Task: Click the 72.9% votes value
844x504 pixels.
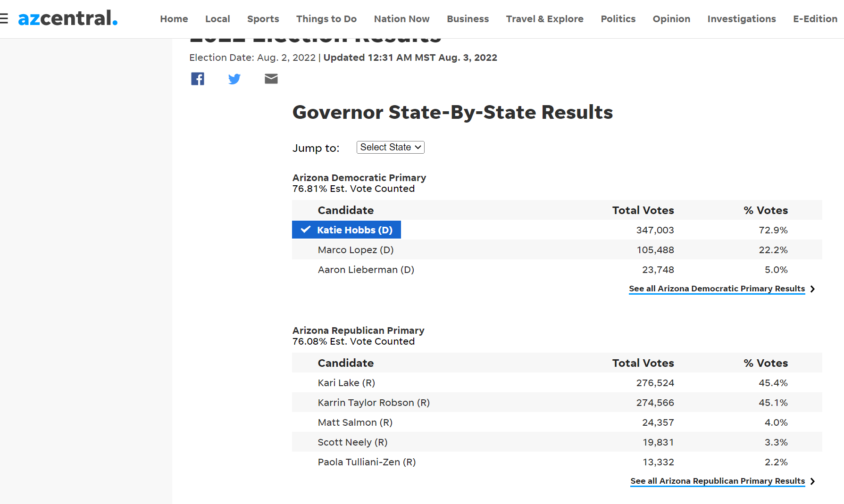Action: pos(773,230)
